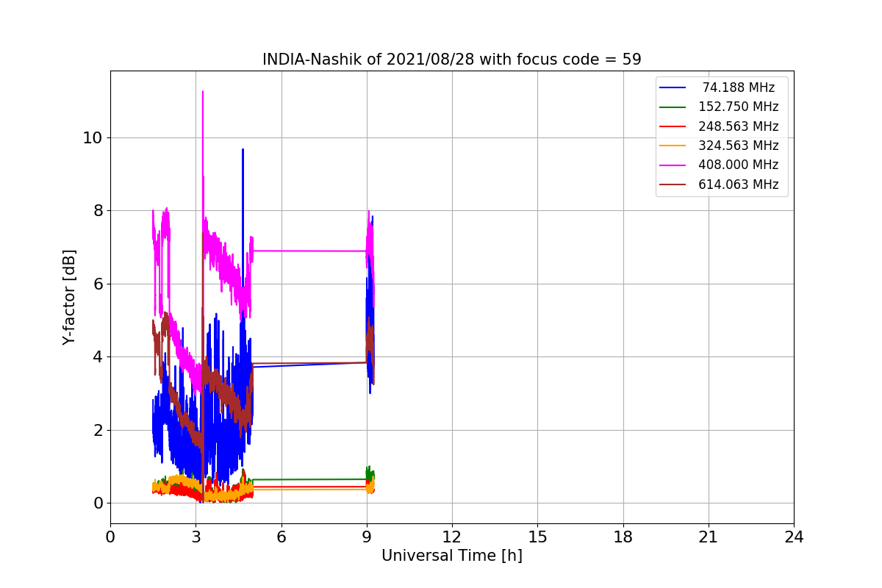Click the Universal Time [h] axis label
Viewport: 882px width, 588px height.
(x=452, y=556)
